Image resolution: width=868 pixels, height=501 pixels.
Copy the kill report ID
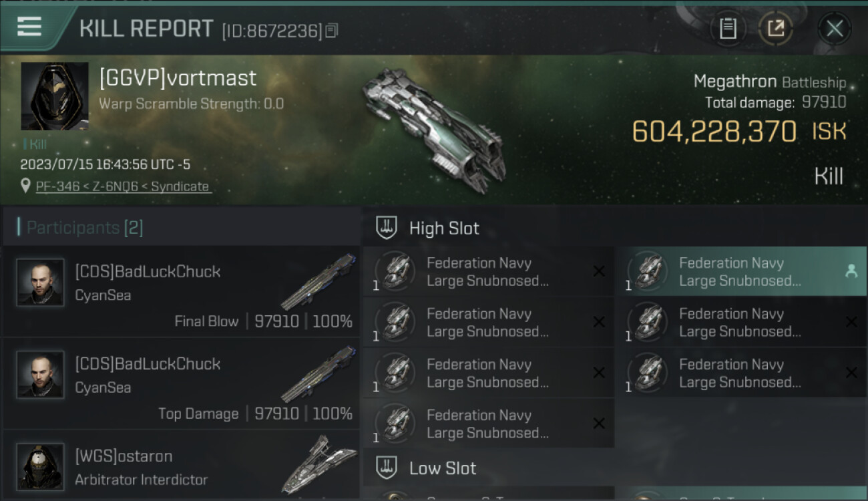[332, 30]
